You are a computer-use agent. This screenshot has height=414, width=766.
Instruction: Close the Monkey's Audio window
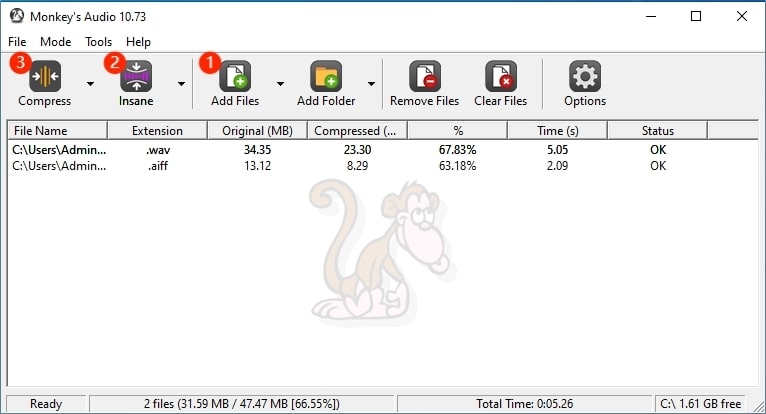click(x=742, y=16)
